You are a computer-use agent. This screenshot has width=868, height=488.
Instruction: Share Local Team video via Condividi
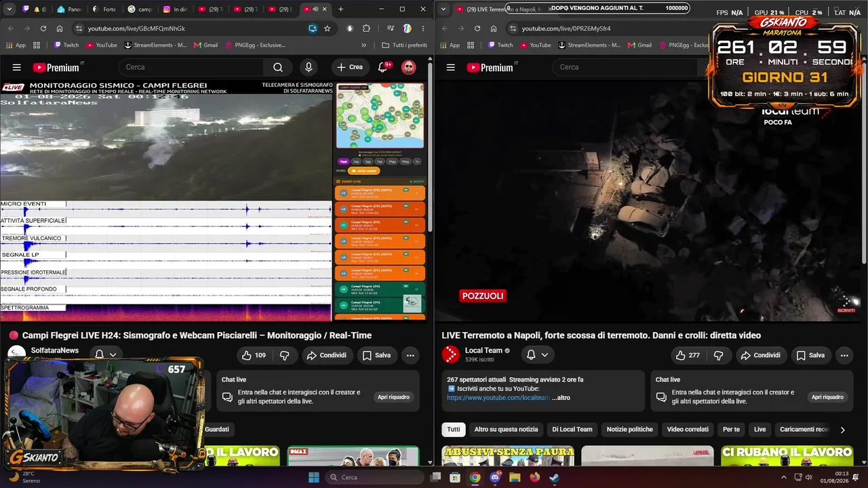(760, 355)
